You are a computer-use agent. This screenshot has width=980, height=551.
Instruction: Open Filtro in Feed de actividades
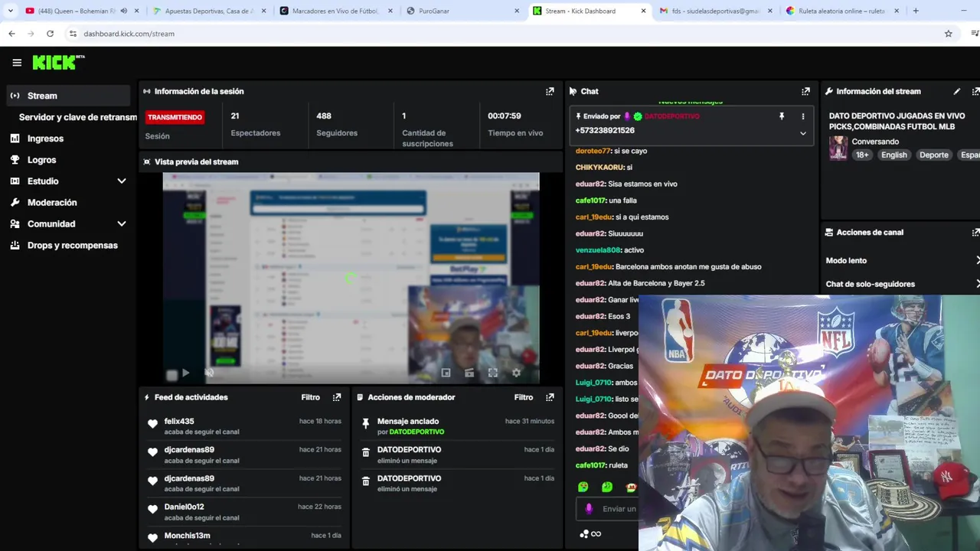pyautogui.click(x=310, y=397)
